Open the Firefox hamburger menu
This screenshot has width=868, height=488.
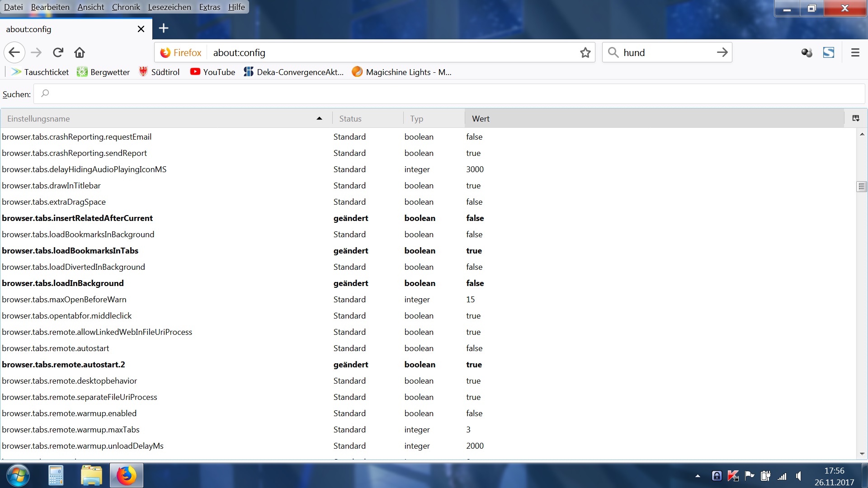(x=855, y=52)
